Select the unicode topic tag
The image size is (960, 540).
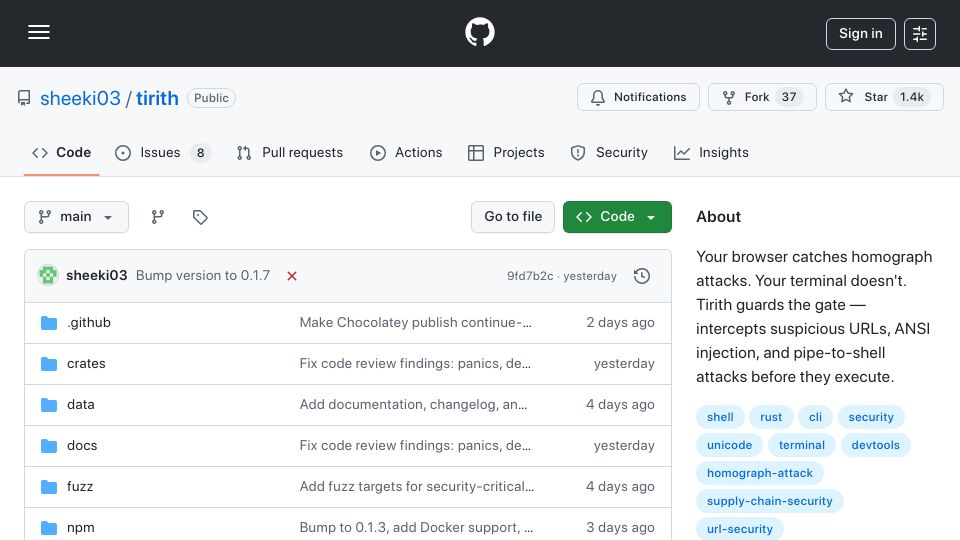[729, 445]
